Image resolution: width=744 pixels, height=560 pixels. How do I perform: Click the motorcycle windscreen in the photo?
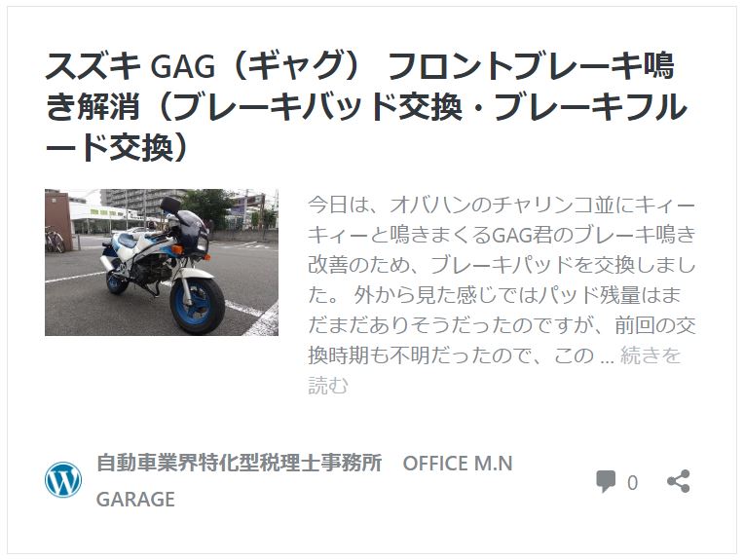(190, 220)
